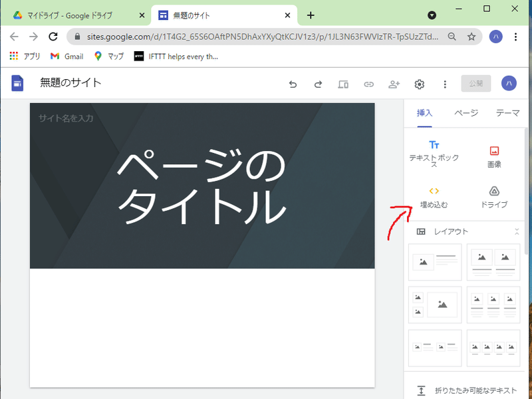Collapse the レイアウト layout section
Screen dimensions: 532x399
click(517, 231)
